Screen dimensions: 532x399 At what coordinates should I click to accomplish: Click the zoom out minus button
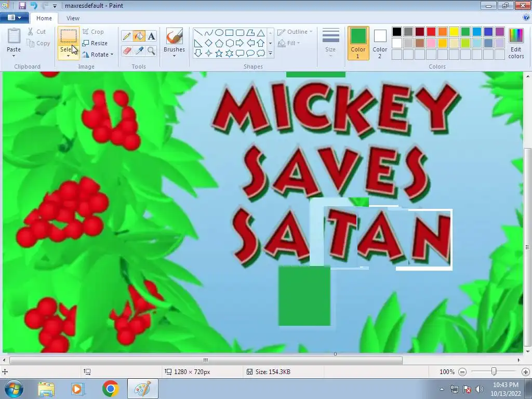tap(462, 372)
